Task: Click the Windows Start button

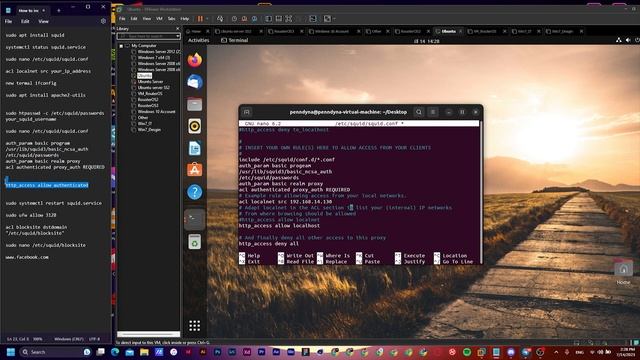Action: [x=11, y=352]
